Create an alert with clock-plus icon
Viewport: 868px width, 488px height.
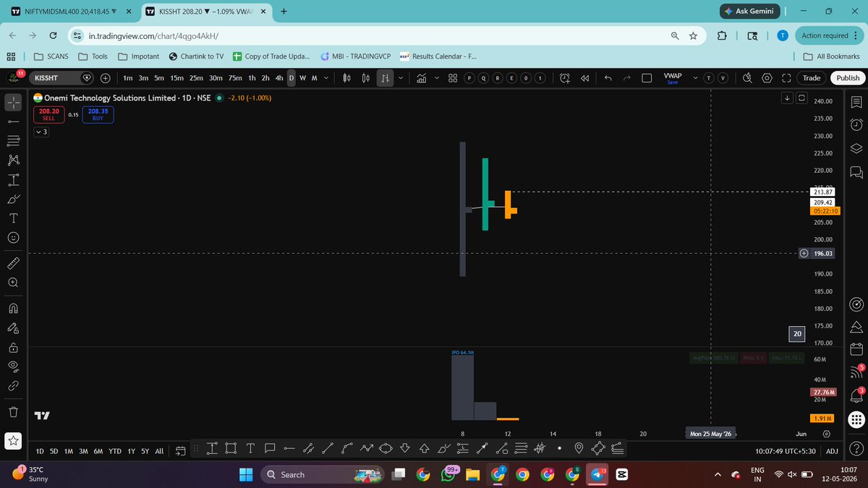click(x=566, y=78)
